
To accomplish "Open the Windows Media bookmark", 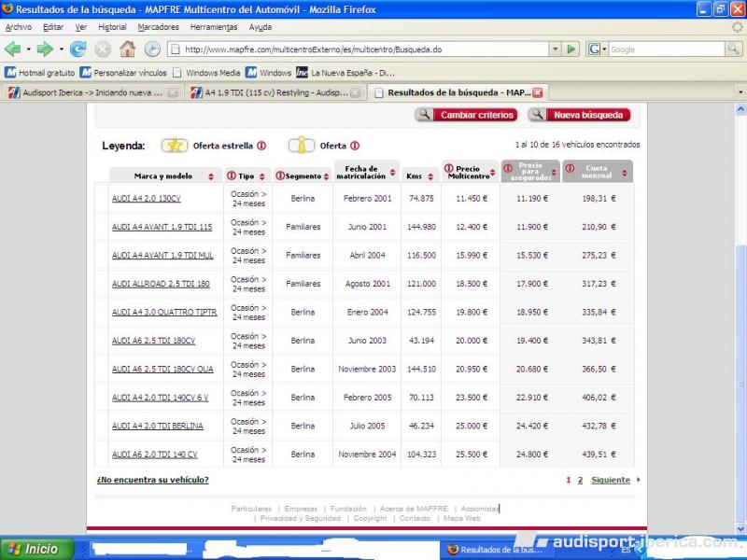I will point(206,73).
